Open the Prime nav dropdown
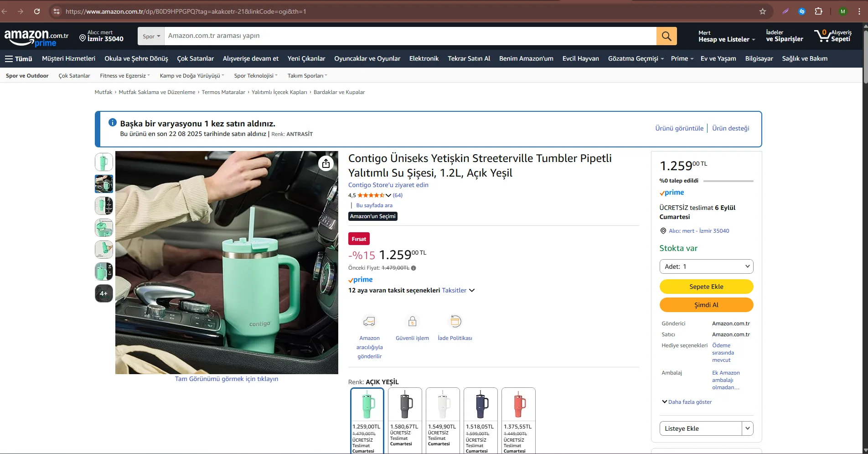 pos(682,59)
